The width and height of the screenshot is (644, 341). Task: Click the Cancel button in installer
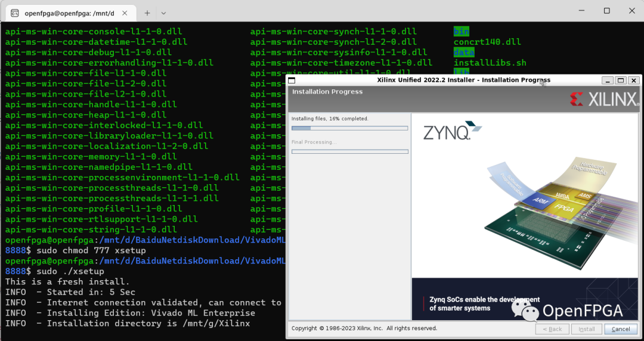pyautogui.click(x=621, y=329)
